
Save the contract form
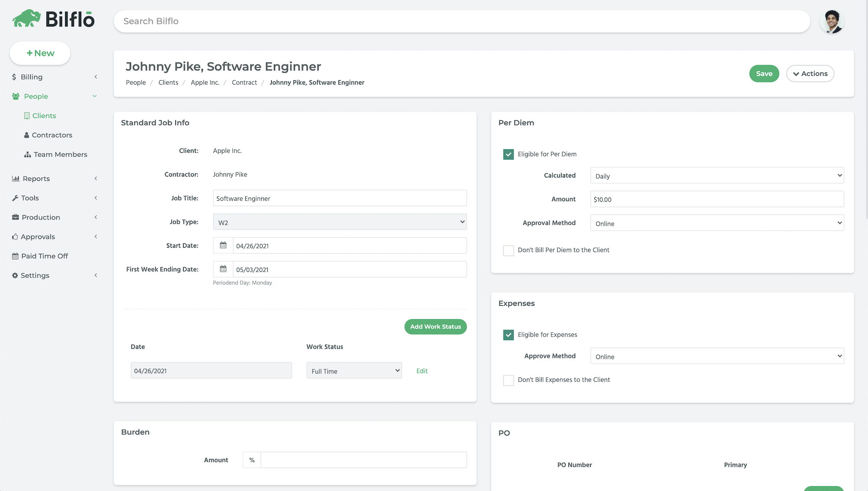click(764, 73)
